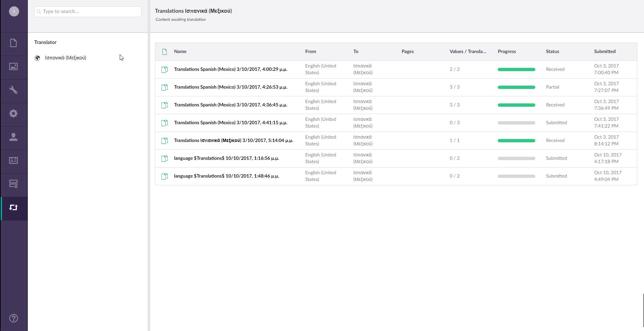Click the Pages column header
Viewport: 644px width, 331px height.
pyautogui.click(x=408, y=51)
